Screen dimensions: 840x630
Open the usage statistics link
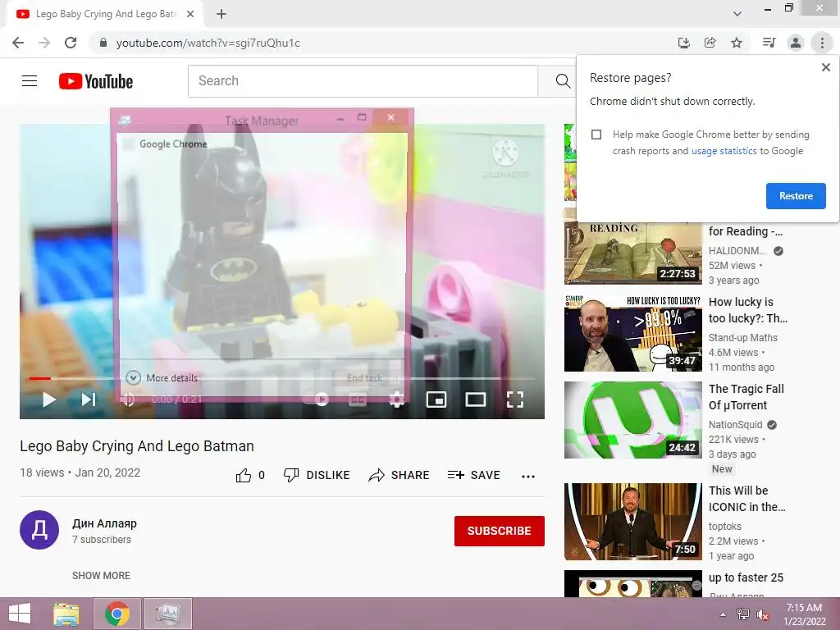click(724, 151)
